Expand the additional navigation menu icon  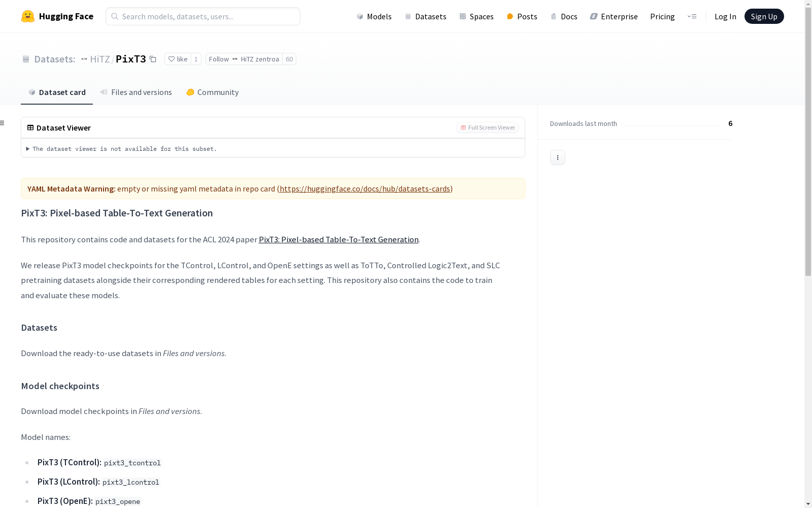click(692, 16)
